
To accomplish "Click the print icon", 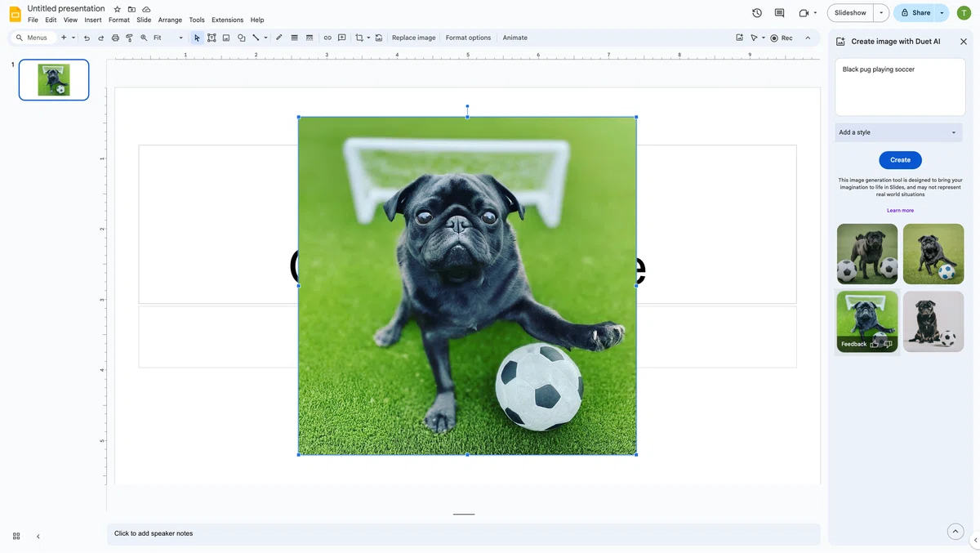I will click(x=115, y=38).
